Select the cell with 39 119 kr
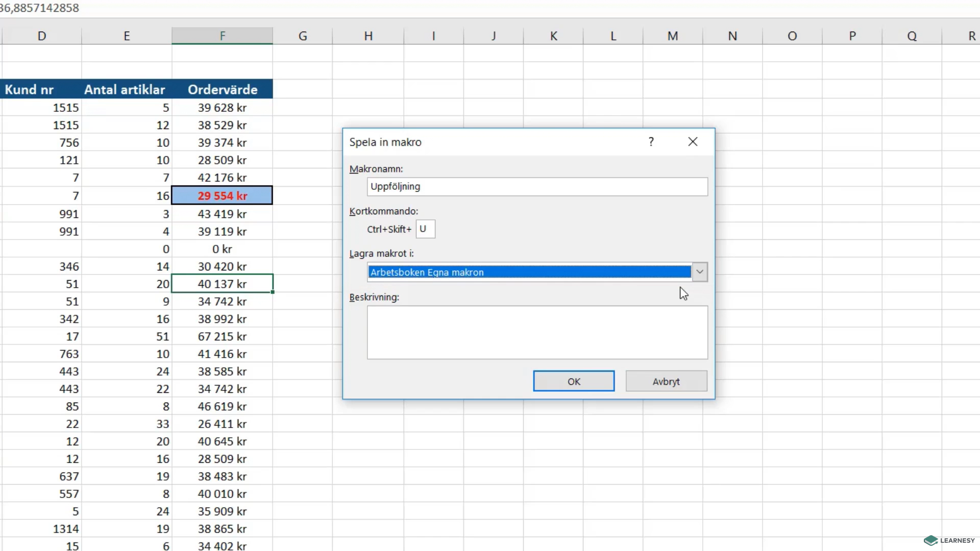 [x=222, y=231]
